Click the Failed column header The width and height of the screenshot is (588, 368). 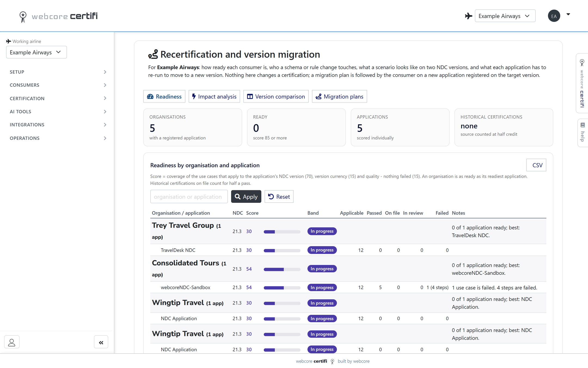point(442,213)
